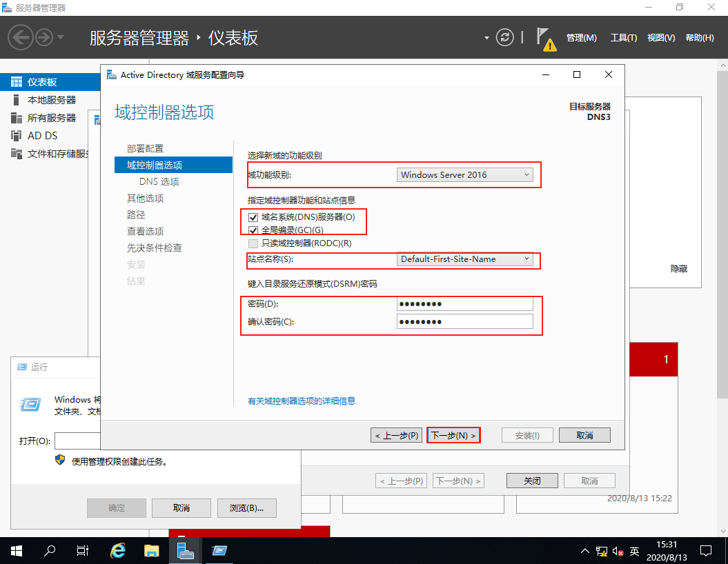This screenshot has height=564, width=728.
Task: Toggle 全局编录(GC) checkbox
Action: (253, 230)
